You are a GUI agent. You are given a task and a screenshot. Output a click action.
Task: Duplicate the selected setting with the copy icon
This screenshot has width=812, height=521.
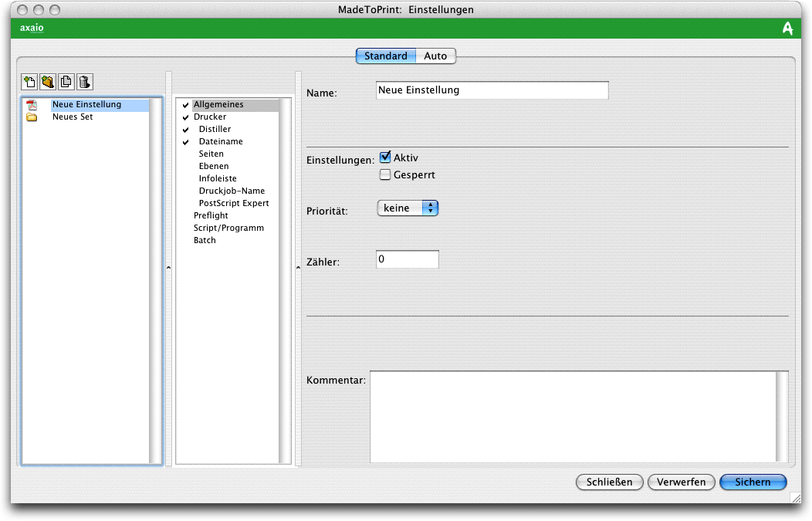[x=66, y=82]
